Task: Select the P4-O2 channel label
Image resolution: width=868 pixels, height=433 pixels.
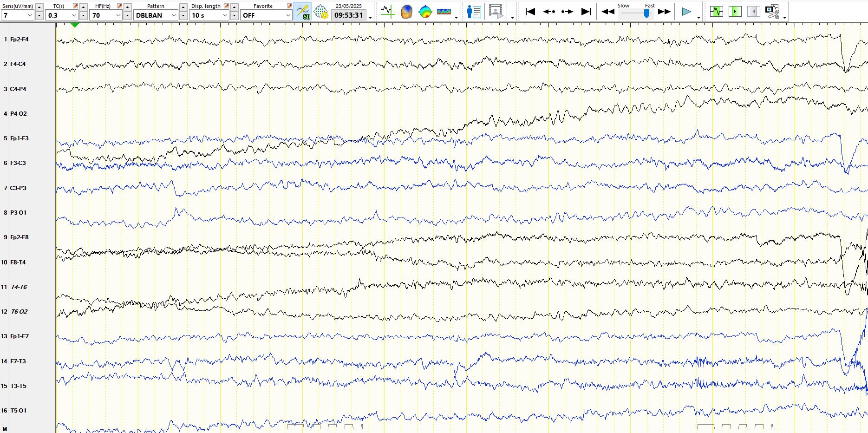Action: point(18,113)
